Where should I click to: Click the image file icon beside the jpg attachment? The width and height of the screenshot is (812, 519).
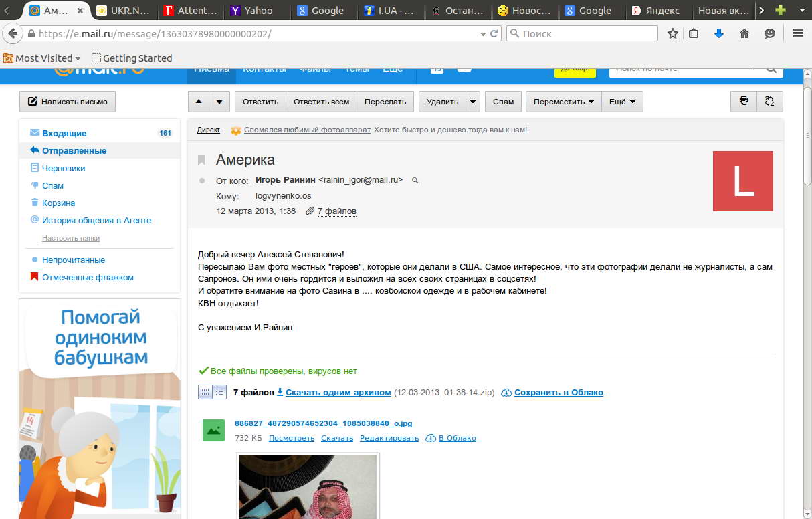pos(212,431)
